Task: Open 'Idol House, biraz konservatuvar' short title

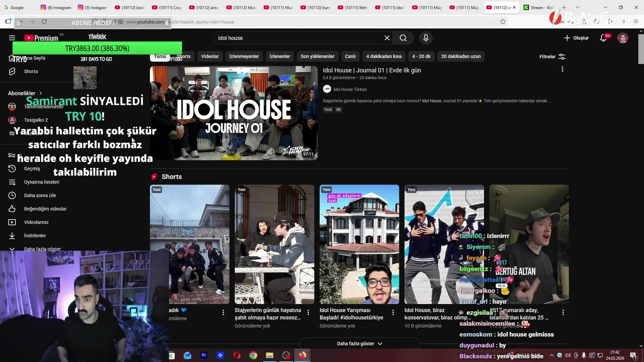Action: pos(438,314)
